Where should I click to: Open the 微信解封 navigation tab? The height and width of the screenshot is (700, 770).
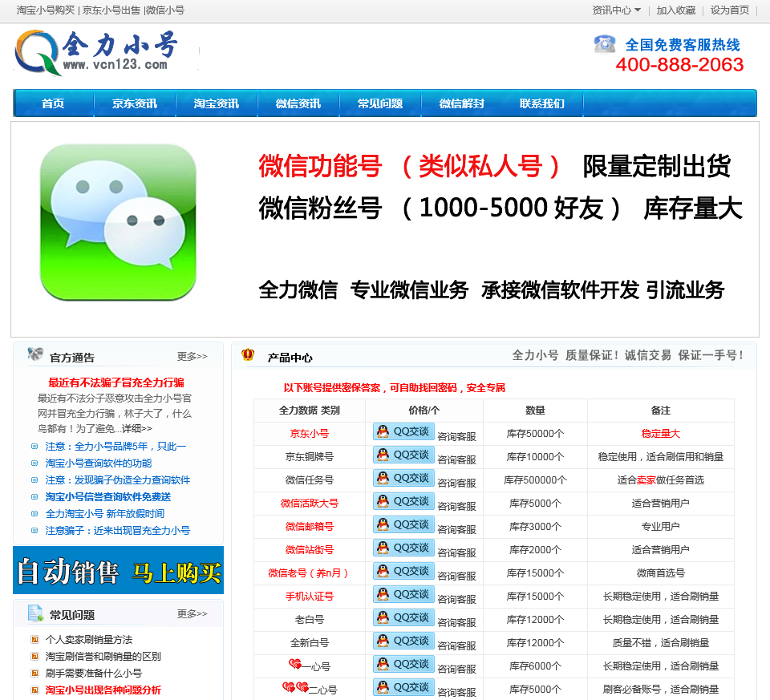pyautogui.click(x=462, y=103)
